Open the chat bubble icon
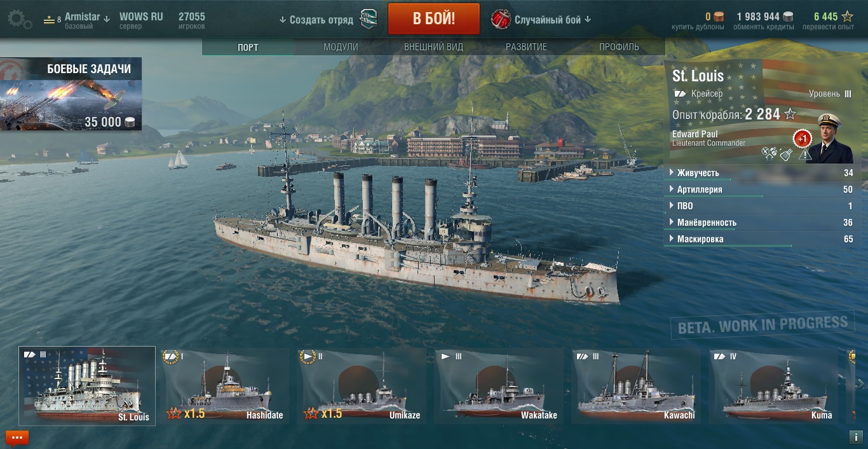 pos(17,438)
